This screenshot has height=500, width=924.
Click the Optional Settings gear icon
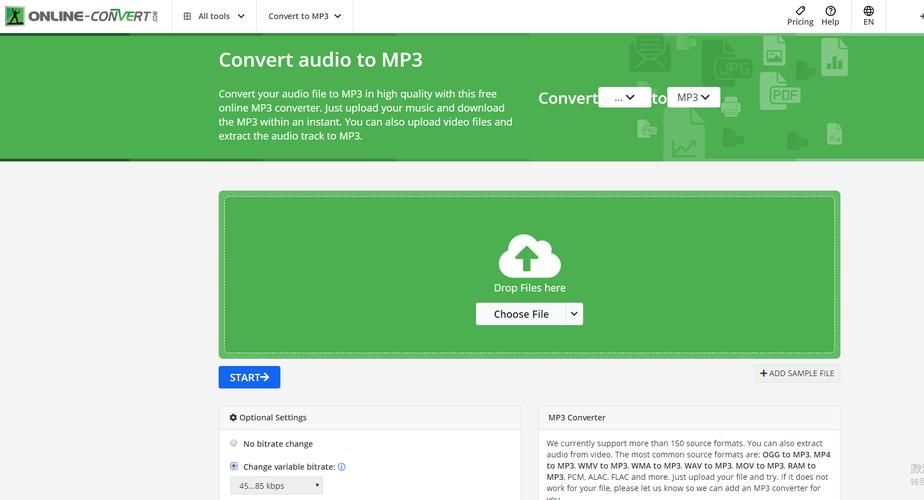234,418
